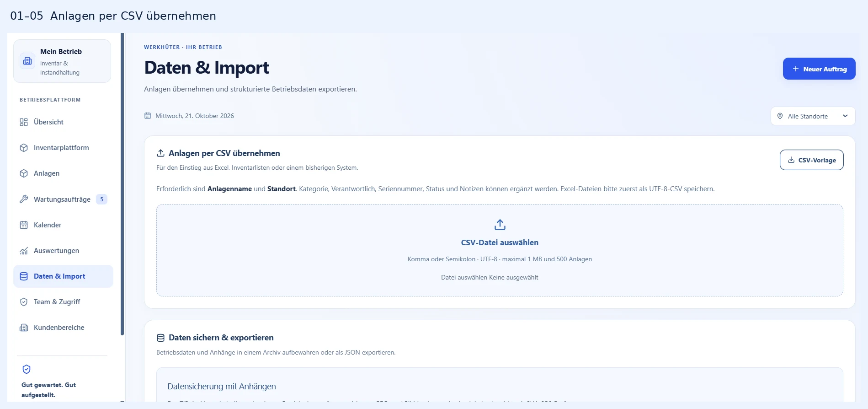
Task: Click the CSV-Datei auswählen link
Action: coord(500,242)
